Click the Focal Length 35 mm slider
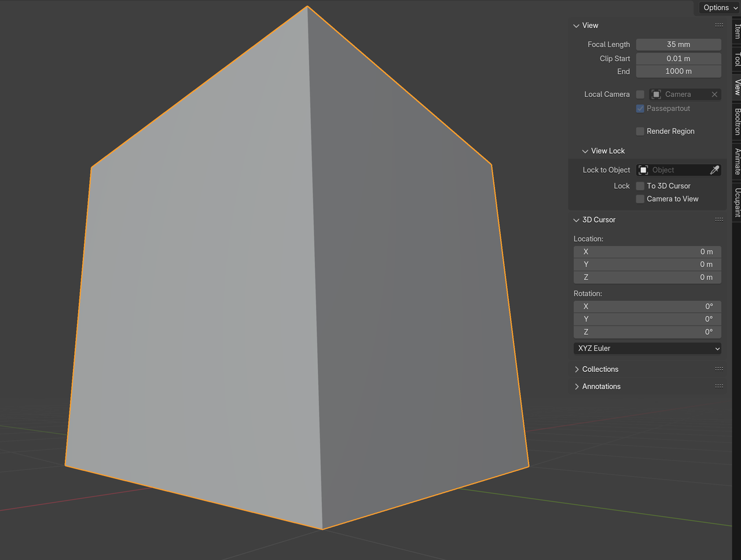This screenshot has height=560, width=741. 678,44
